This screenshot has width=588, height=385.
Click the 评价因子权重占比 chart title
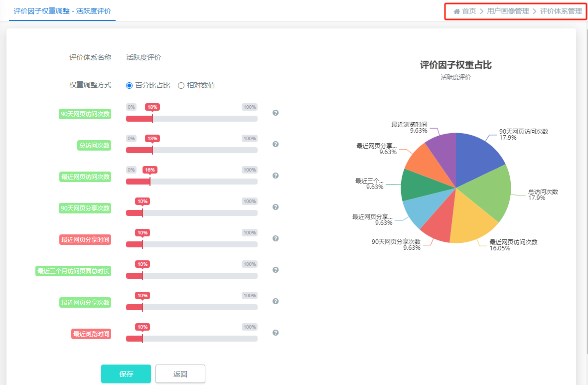455,65
